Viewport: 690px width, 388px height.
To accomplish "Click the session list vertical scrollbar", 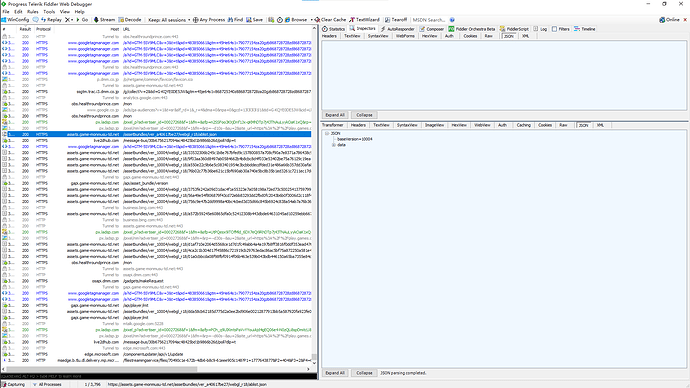I will [314, 196].
